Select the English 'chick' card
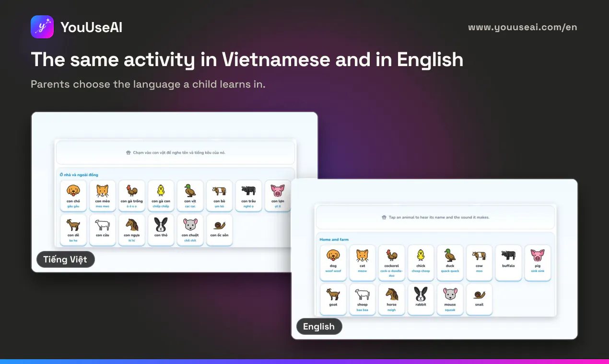 (x=421, y=262)
